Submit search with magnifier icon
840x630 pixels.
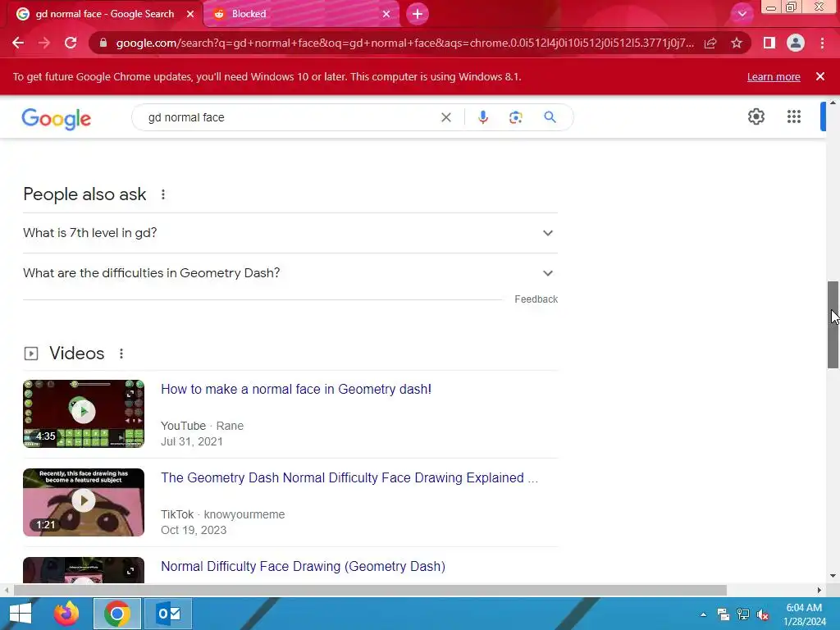tap(550, 117)
